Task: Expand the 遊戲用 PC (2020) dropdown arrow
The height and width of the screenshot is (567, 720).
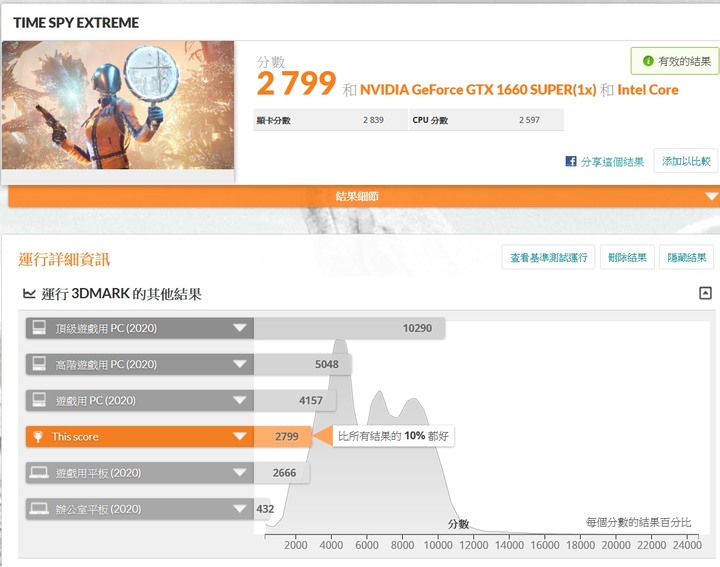Action: point(240,400)
